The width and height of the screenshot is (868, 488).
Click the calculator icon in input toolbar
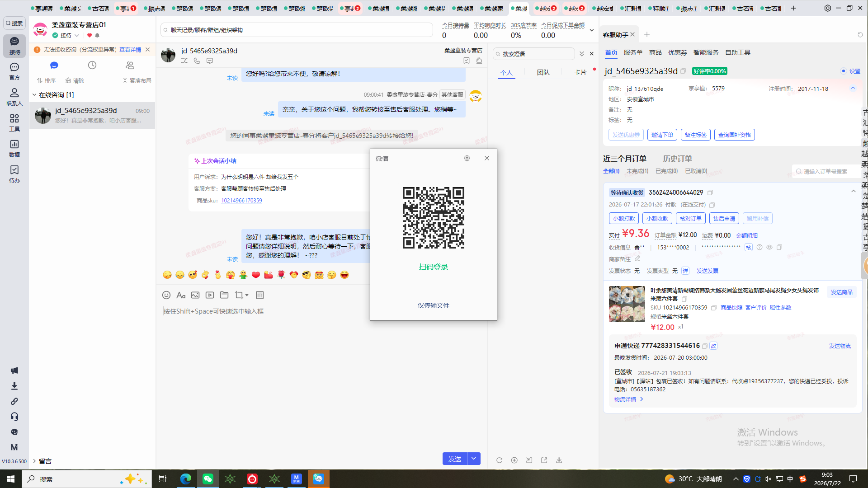click(x=260, y=295)
